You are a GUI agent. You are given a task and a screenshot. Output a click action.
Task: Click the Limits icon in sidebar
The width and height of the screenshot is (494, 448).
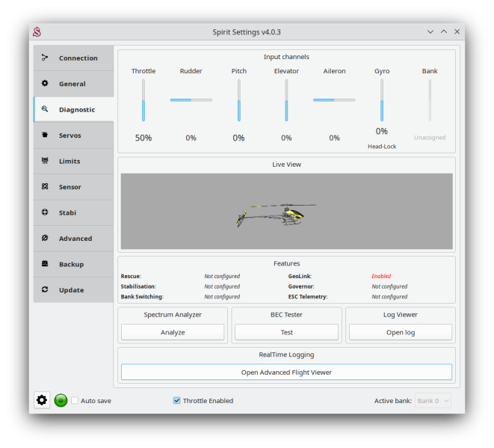tap(45, 161)
